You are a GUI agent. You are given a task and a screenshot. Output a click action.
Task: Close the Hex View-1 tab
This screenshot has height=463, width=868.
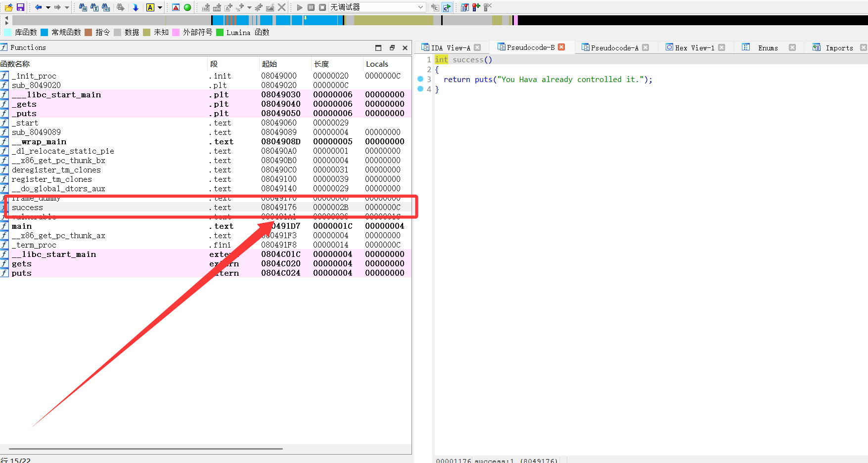pos(722,47)
